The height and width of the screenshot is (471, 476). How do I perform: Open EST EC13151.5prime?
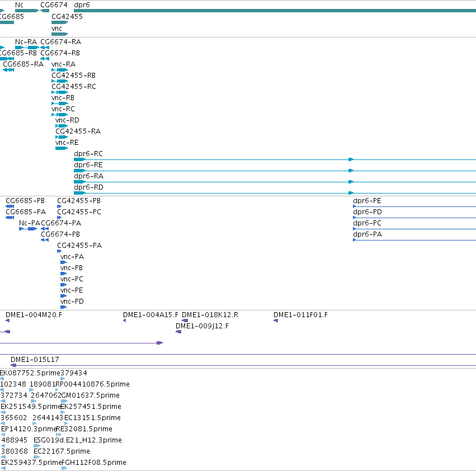tap(92, 418)
